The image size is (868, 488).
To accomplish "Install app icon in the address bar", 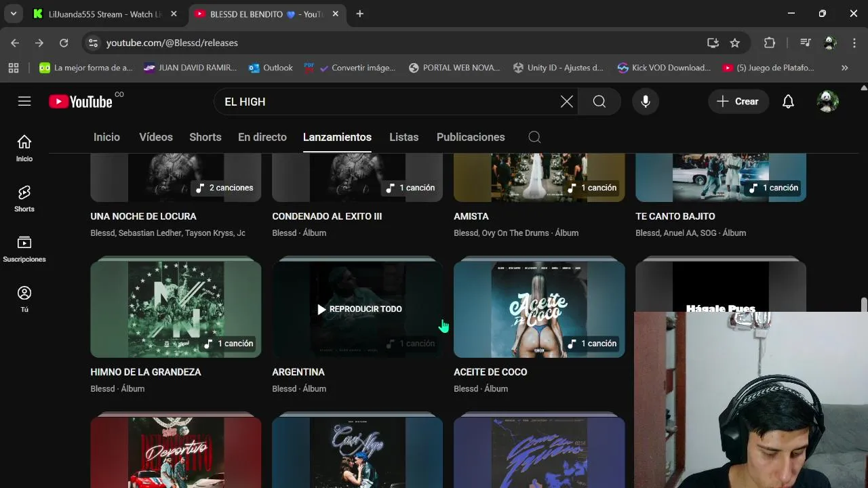I will pos(713,43).
